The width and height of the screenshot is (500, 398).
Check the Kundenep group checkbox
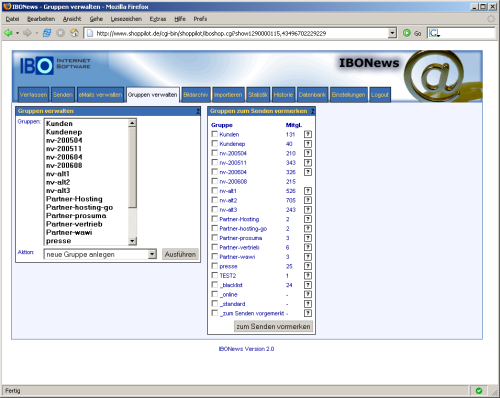215,143
